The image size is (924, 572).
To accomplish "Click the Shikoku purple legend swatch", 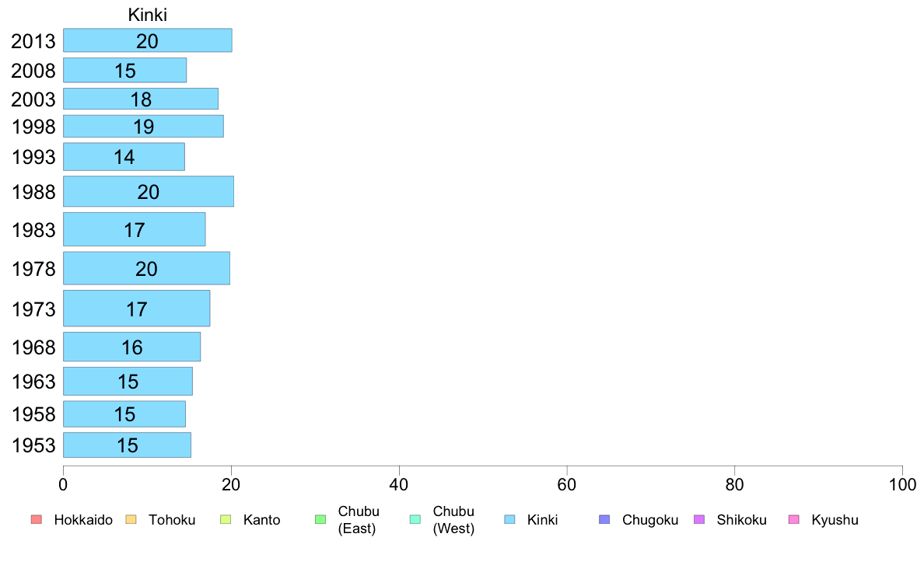I will pos(700,520).
